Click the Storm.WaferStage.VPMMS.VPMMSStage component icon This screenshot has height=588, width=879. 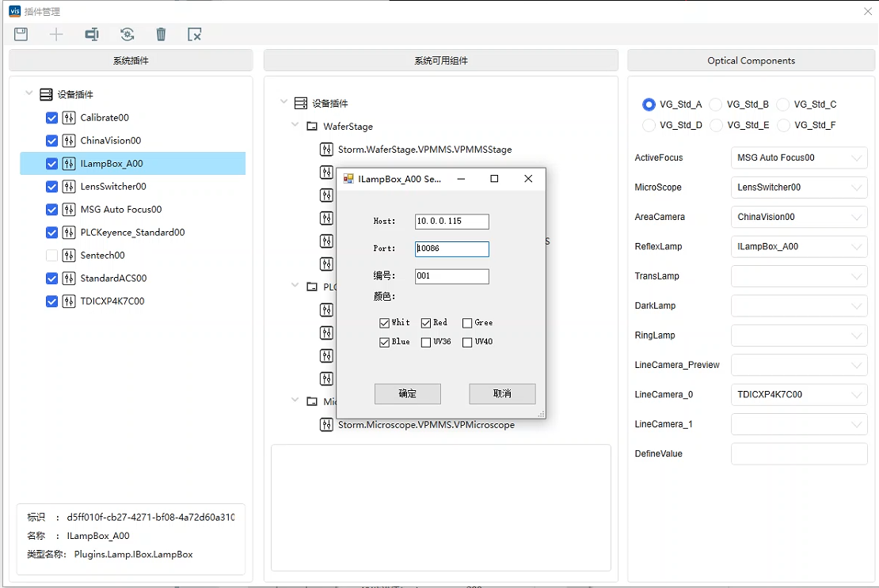click(x=326, y=150)
